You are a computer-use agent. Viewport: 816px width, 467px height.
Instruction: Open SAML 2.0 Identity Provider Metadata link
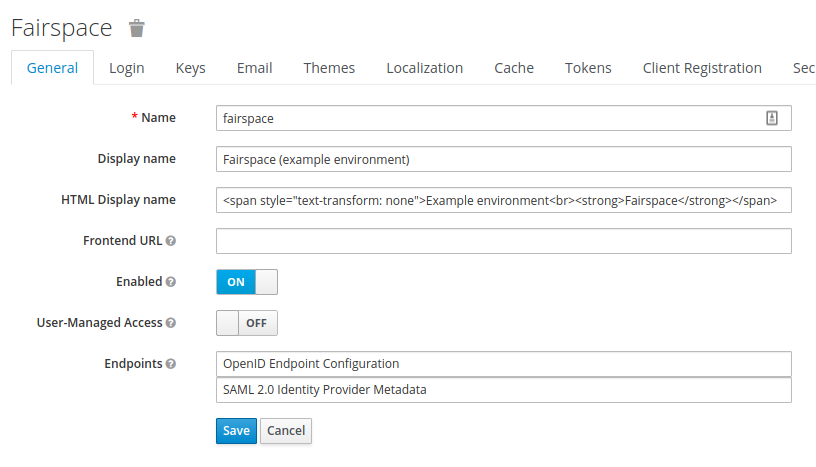504,390
